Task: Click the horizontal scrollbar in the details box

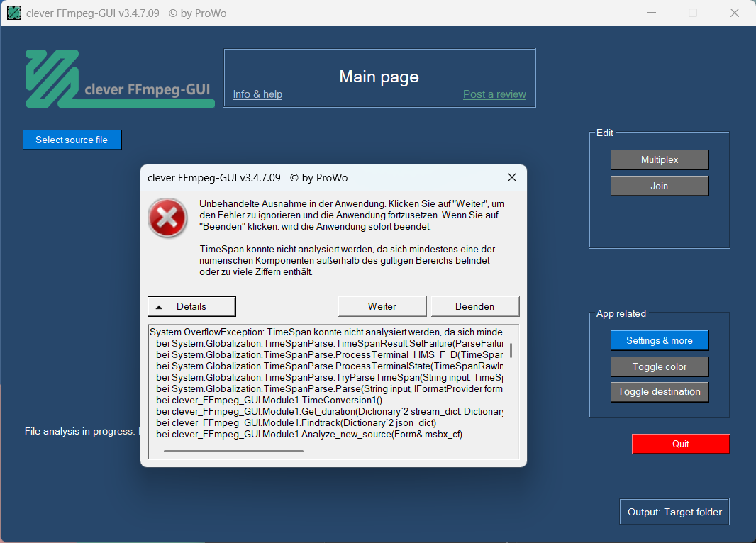Action: coord(233,451)
